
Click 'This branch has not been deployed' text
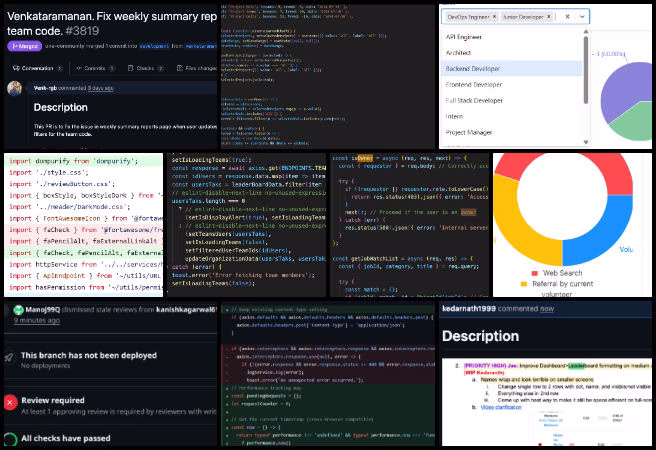(x=89, y=355)
